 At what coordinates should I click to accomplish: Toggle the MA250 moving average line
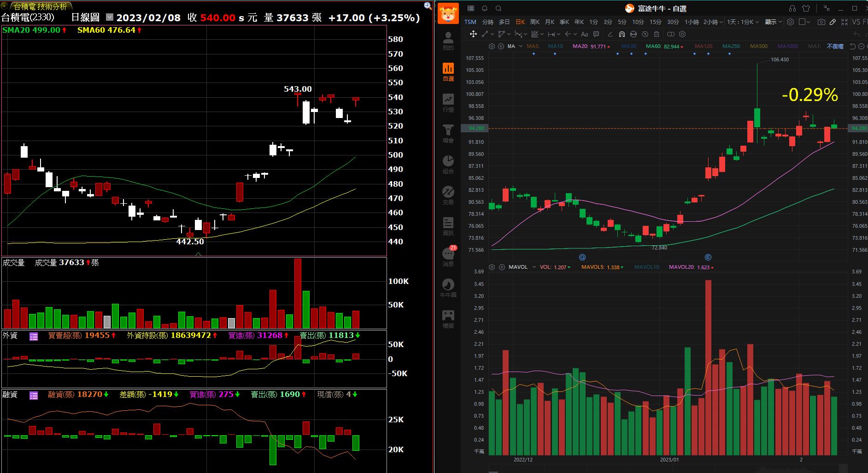(x=731, y=46)
